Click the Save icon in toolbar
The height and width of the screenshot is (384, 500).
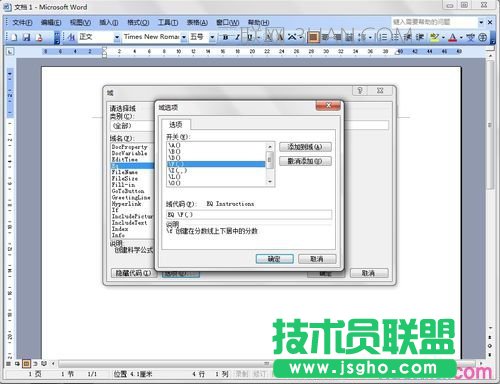[x=26, y=37]
